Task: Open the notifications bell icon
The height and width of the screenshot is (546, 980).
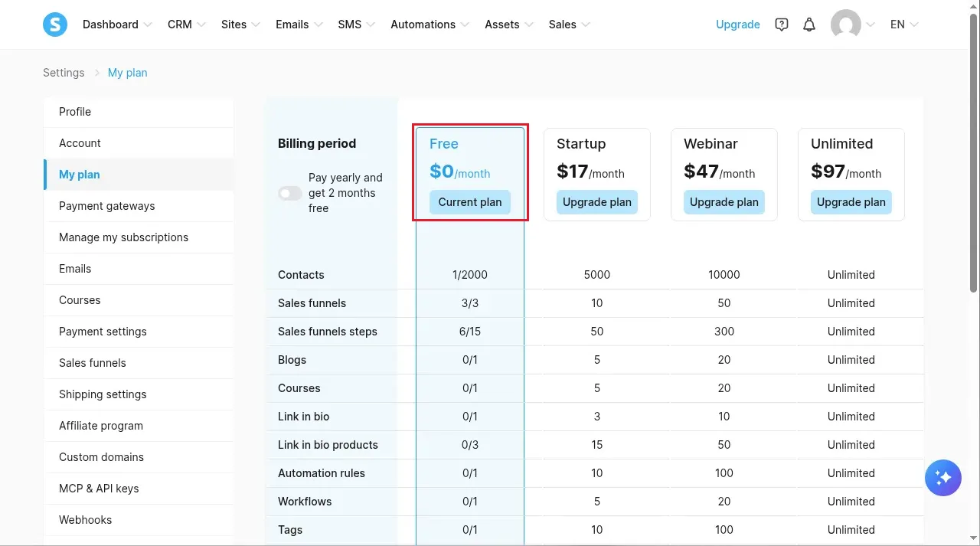Action: [x=809, y=25]
